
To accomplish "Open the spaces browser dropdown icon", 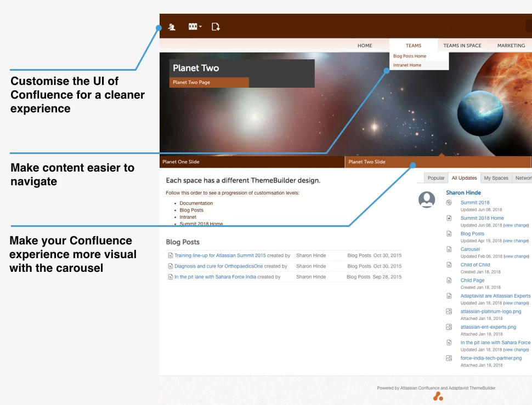I will click(x=195, y=26).
